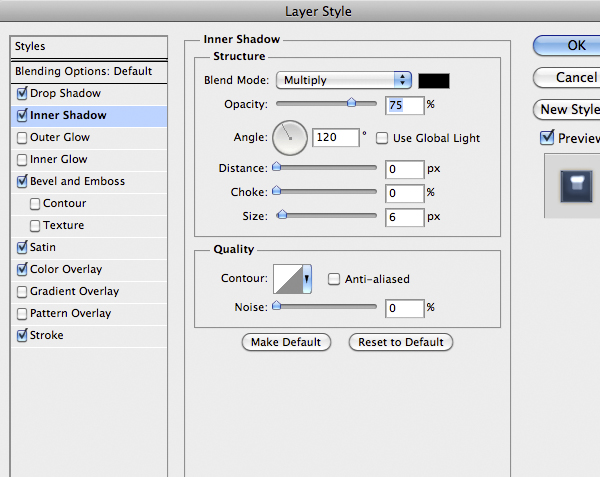Viewport: 600px width, 477px height.
Task: Open the Stroke style settings
Action: coord(46,335)
